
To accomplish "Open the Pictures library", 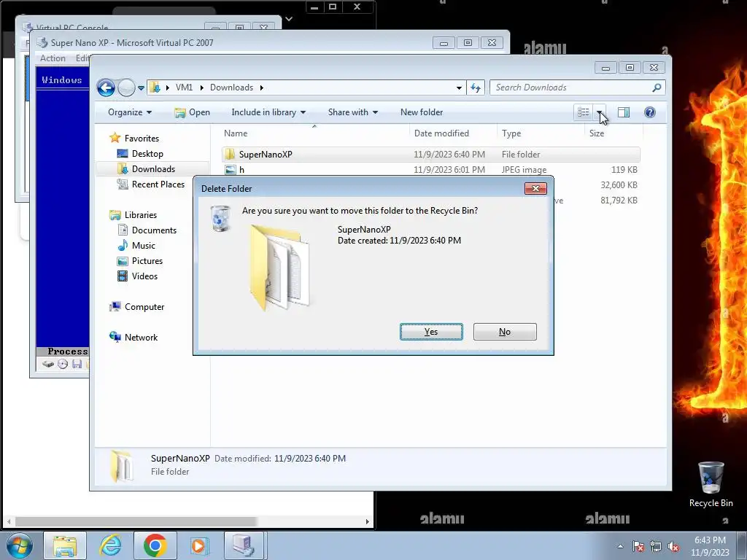I will pos(140,261).
